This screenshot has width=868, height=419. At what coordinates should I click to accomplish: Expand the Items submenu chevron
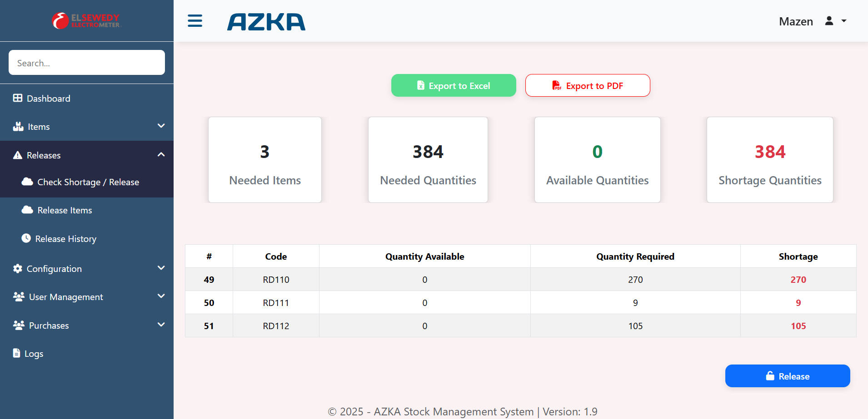click(161, 126)
